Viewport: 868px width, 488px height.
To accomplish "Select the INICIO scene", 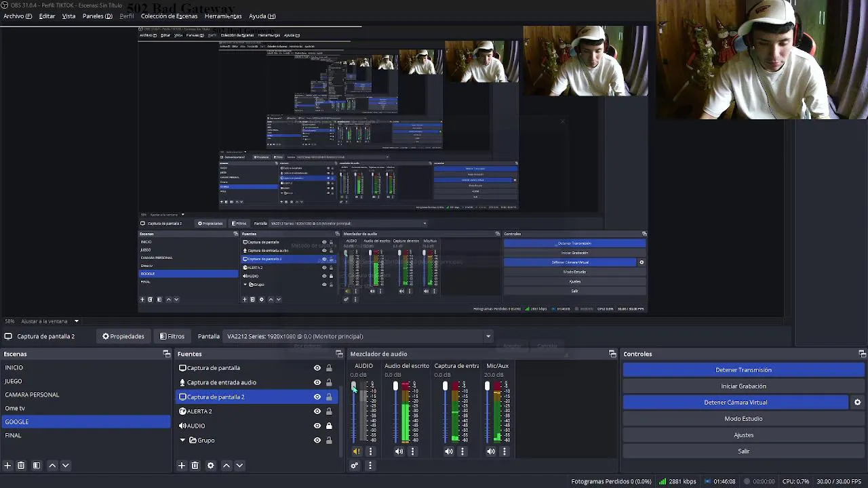I will pyautogui.click(x=85, y=367).
